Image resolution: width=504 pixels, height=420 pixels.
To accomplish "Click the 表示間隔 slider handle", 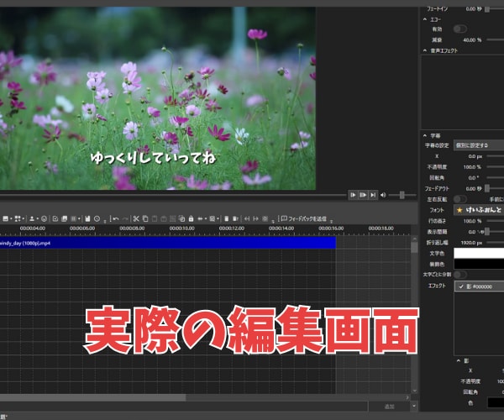I will click(x=487, y=232).
